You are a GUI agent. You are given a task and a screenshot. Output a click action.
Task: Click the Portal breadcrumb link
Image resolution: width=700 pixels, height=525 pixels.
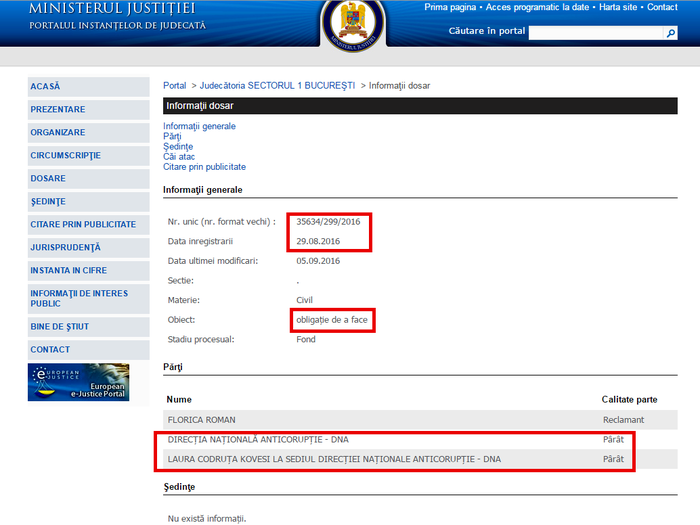point(175,85)
